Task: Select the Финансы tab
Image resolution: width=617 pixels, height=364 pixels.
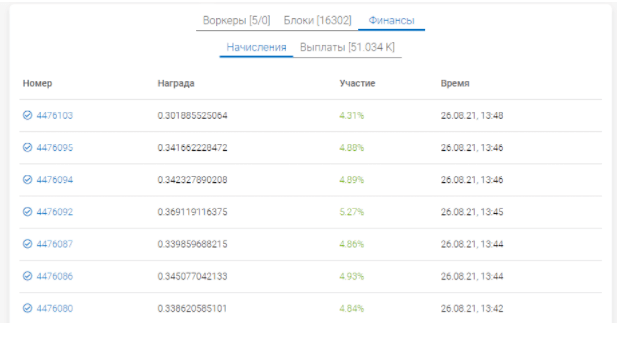Action: 391,20
